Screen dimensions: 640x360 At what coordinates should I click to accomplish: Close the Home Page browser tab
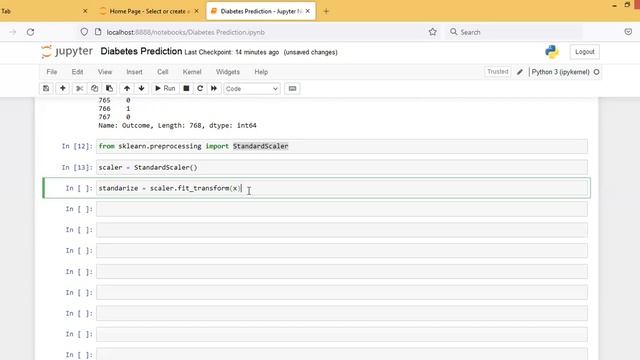[x=196, y=11]
